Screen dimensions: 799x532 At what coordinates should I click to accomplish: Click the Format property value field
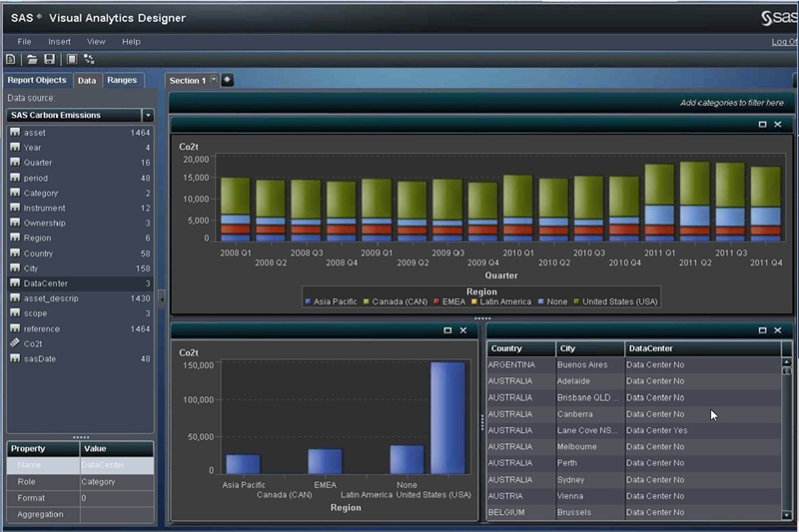pyautogui.click(x=117, y=498)
